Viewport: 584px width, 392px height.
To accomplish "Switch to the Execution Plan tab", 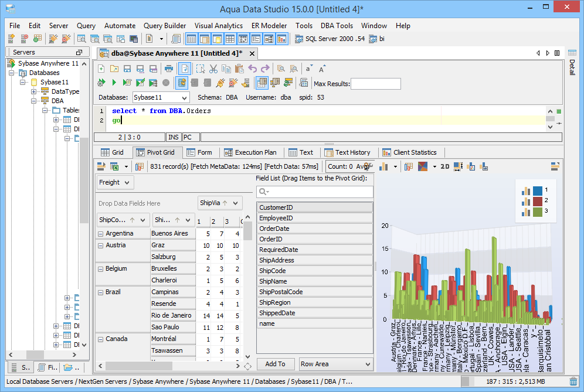I will coord(250,152).
